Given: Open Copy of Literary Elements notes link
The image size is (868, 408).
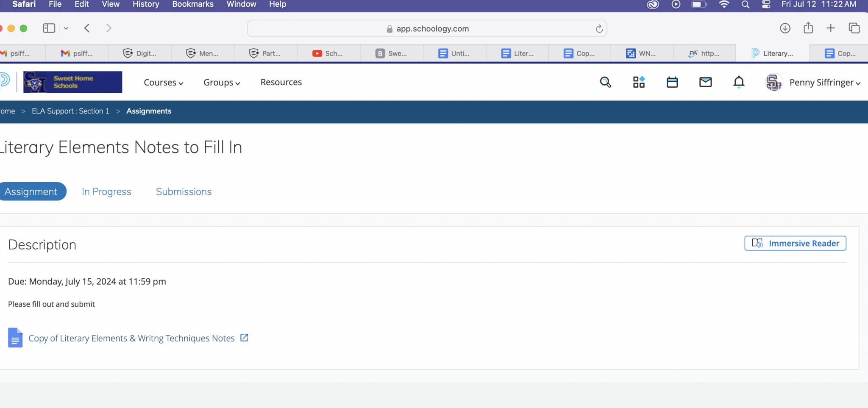Looking at the screenshot, I should 131,338.
